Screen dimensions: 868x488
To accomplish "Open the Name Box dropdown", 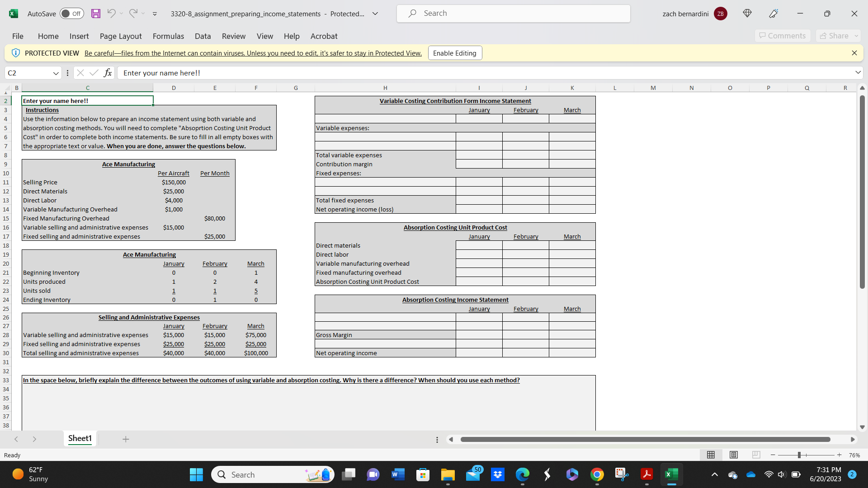I will pos(56,73).
